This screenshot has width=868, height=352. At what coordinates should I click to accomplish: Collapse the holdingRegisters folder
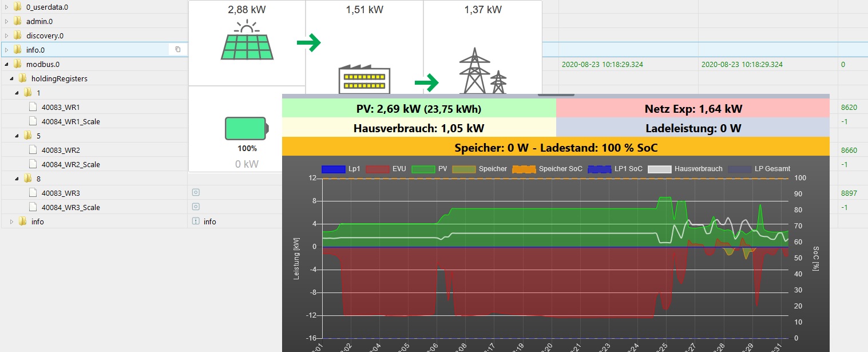point(12,78)
